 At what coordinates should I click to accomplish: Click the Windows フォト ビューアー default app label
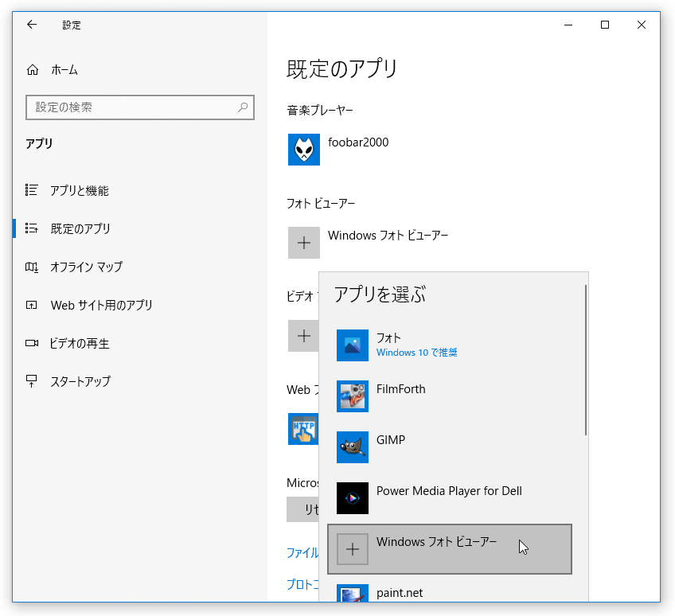388,236
